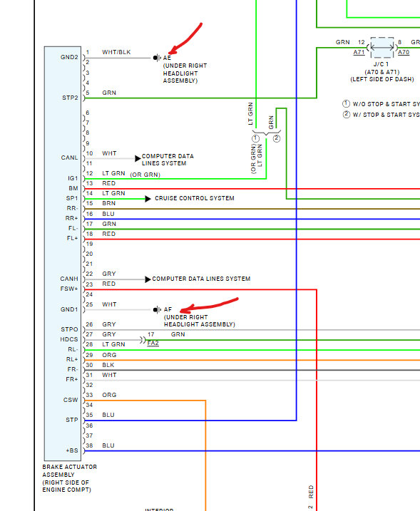Click the W/ Stop & Start legend note
The image size is (420, 511).
click(381, 115)
